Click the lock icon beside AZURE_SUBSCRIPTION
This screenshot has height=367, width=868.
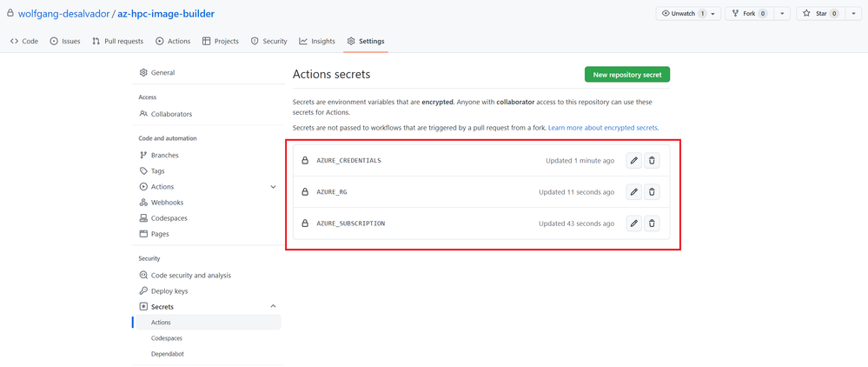click(304, 224)
